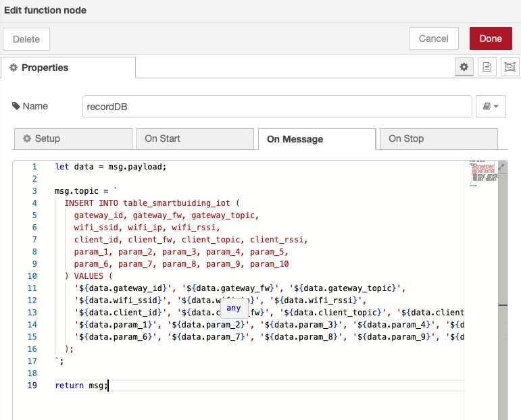This screenshot has width=521, height=420.
Task: Click the 'client_id, client_fw, client_topic' line
Action: tap(191, 240)
